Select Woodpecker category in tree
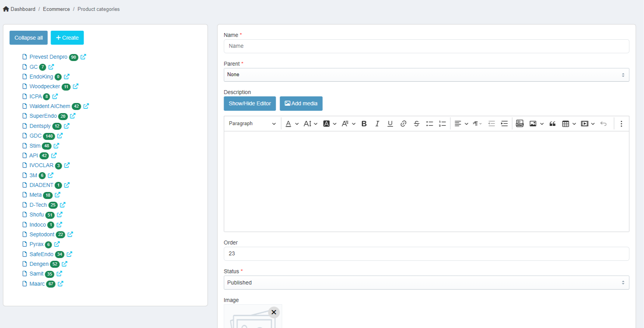The image size is (644, 328). point(45,86)
